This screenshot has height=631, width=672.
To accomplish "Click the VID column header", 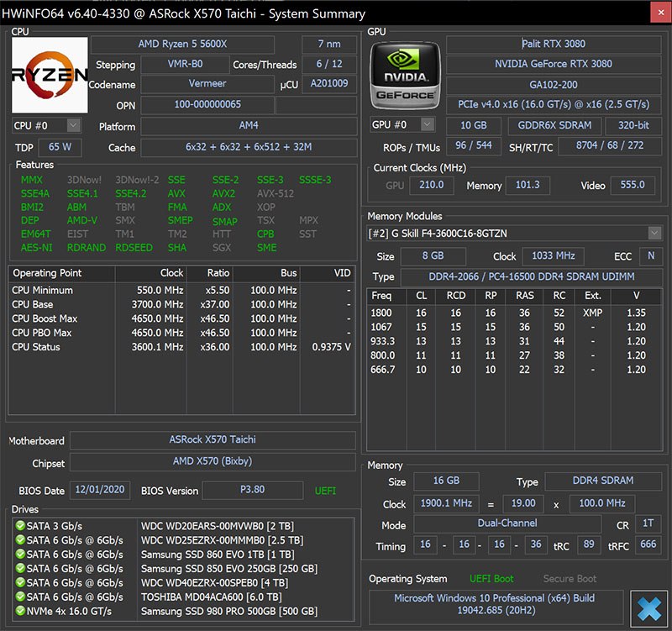I will [327, 273].
